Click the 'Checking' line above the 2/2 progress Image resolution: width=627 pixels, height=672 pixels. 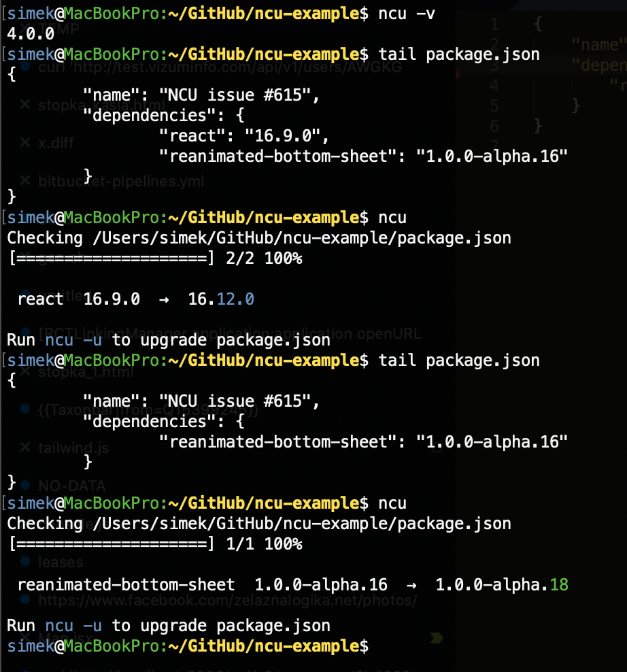(x=259, y=238)
